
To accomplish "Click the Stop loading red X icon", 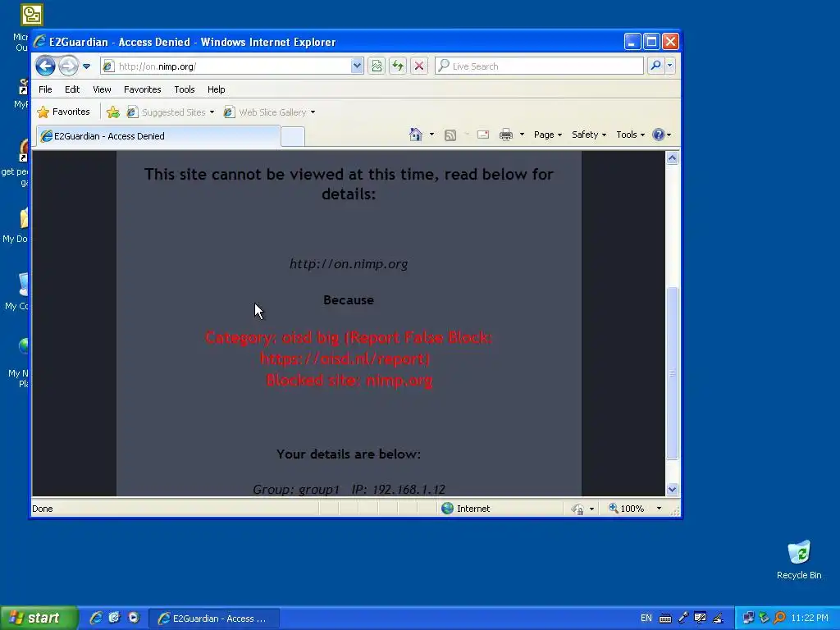I will click(419, 66).
